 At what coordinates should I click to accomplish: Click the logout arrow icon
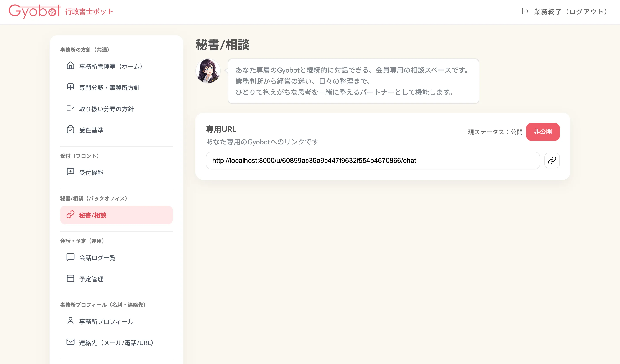pyautogui.click(x=525, y=11)
